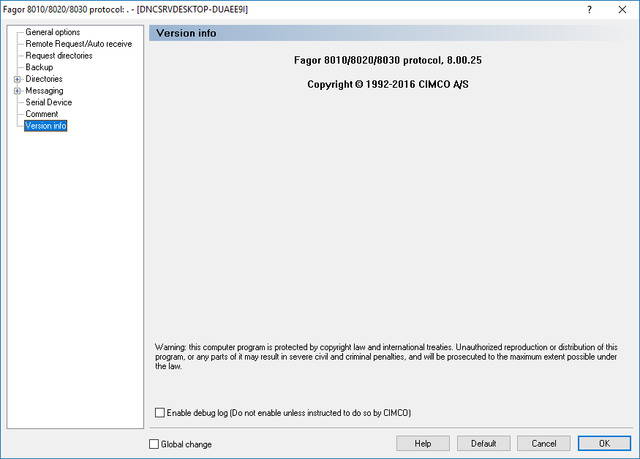Image resolution: width=640 pixels, height=459 pixels.
Task: Confirm with the OK button
Action: pyautogui.click(x=604, y=443)
